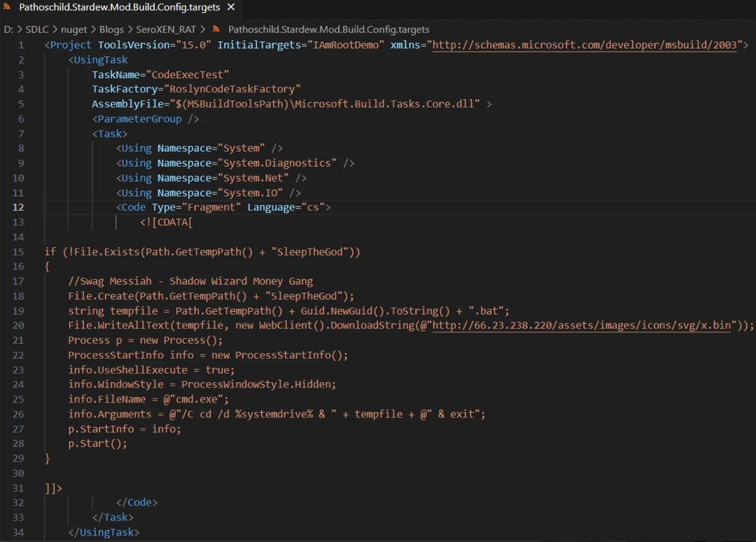Click the string tempfile declaration
756x542 pixels.
tap(289, 311)
